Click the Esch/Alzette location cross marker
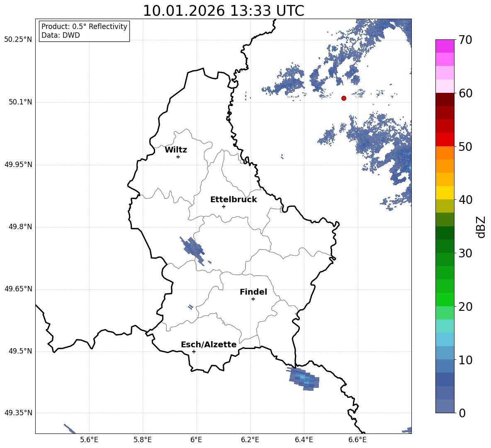Image resolution: width=491 pixels, height=448 pixels. click(x=194, y=351)
